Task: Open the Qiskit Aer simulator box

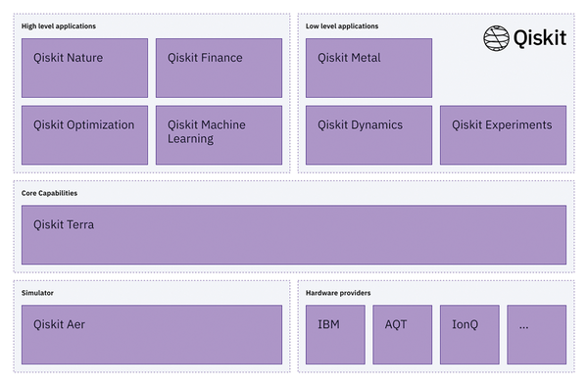Action: point(152,334)
